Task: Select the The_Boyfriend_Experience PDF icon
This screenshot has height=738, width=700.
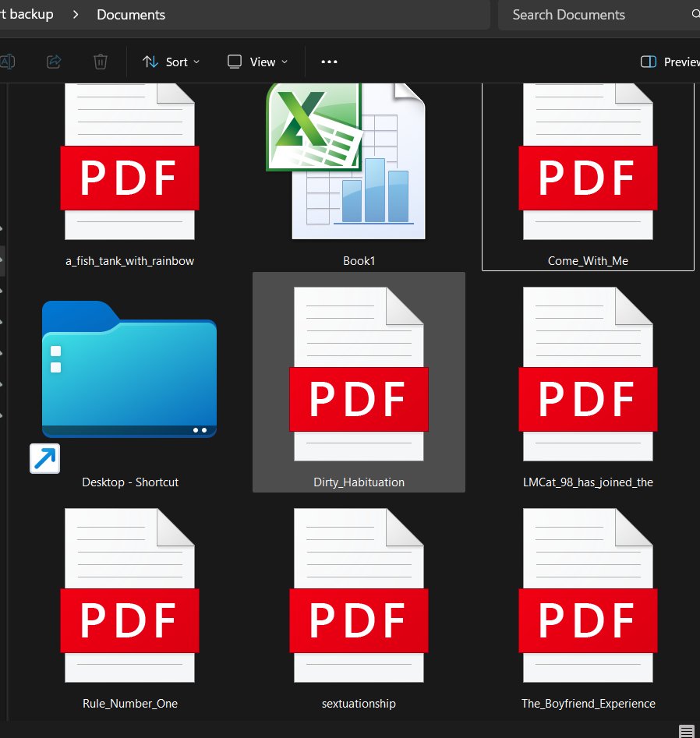Action: [588, 595]
